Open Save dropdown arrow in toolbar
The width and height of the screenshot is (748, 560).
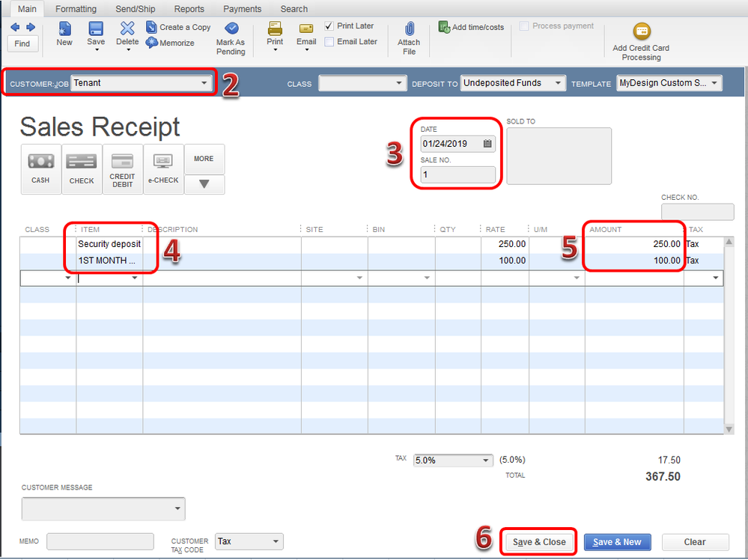tap(97, 49)
